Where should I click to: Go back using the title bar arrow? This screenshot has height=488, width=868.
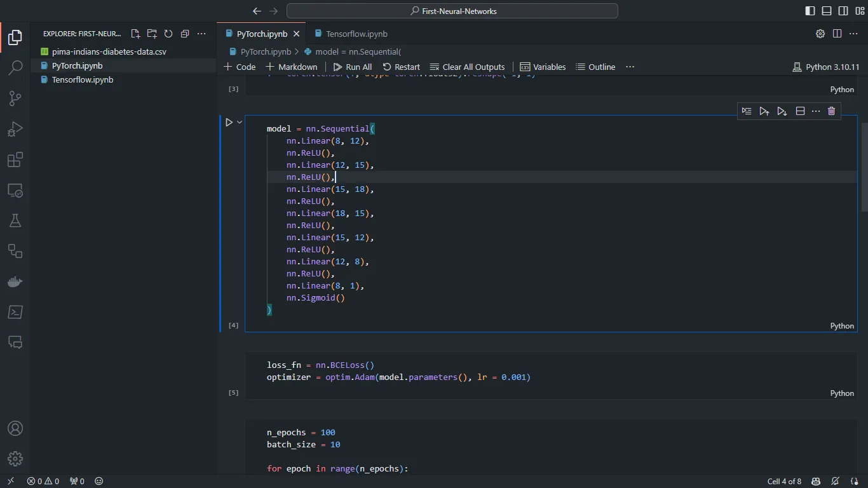pyautogui.click(x=257, y=11)
